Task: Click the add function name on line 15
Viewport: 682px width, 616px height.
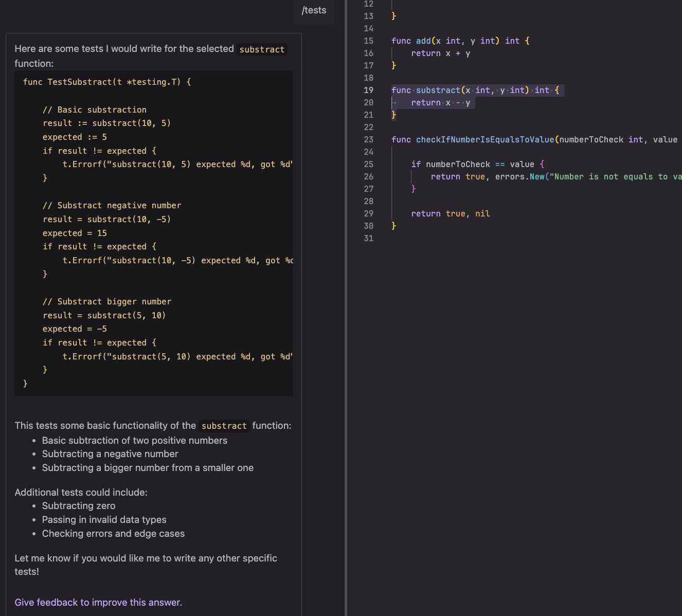Action: 423,41
